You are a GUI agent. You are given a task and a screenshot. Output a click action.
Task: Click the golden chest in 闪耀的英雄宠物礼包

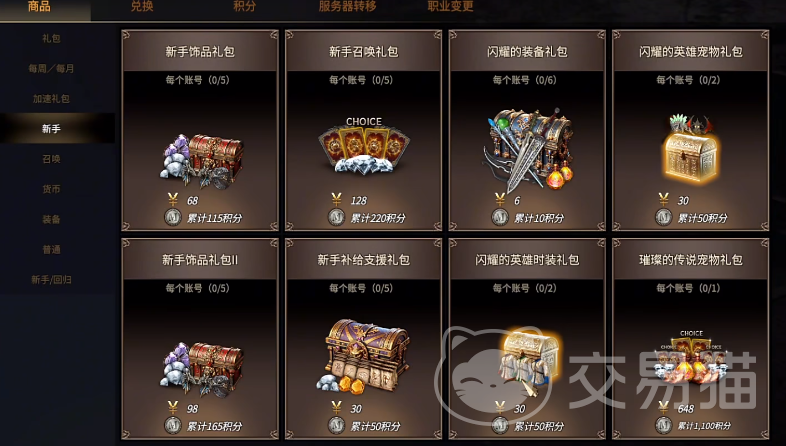pos(691,149)
